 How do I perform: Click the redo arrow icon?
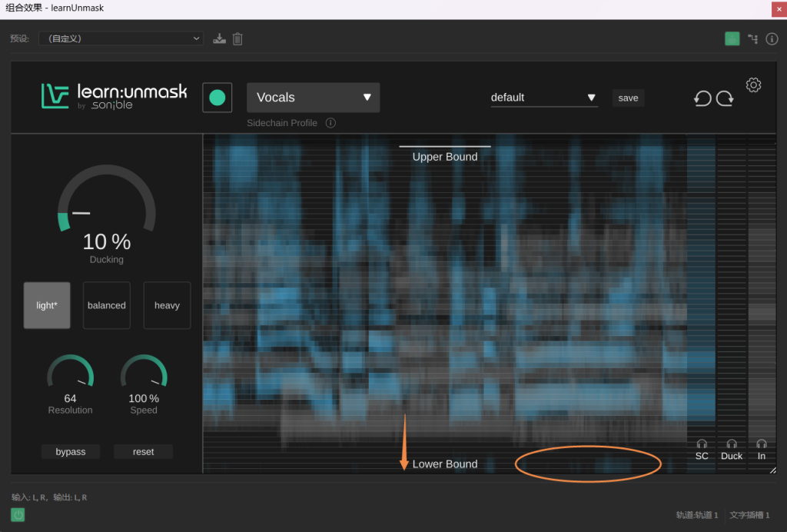725,98
